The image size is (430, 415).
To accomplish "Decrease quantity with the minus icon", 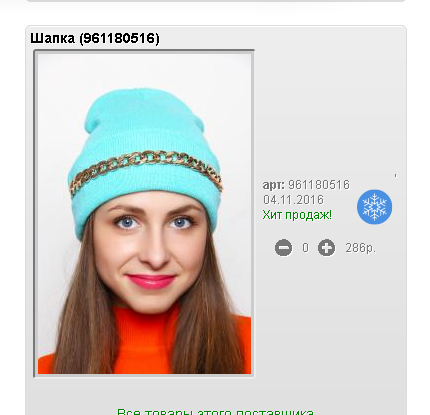I will 283,248.
